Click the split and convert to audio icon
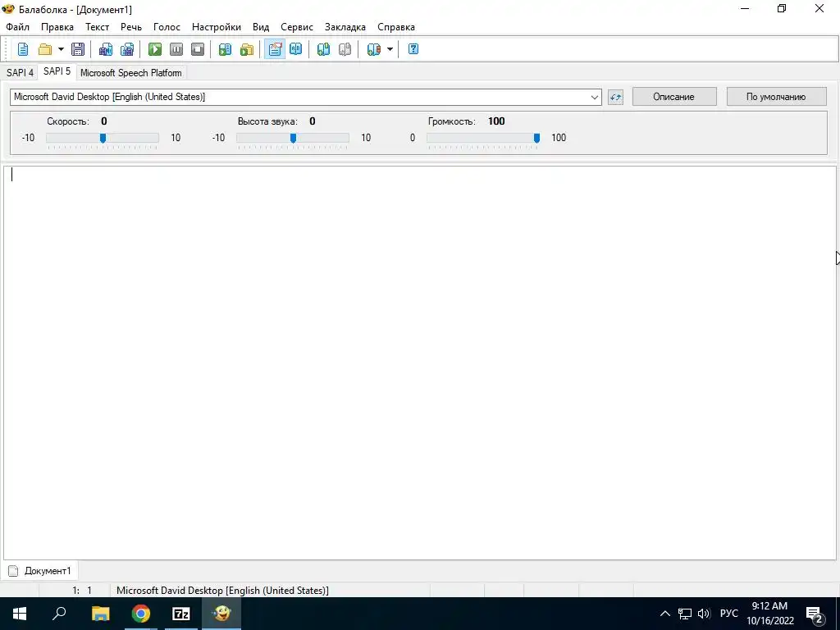Screen dimensions: 840x630 127,49
